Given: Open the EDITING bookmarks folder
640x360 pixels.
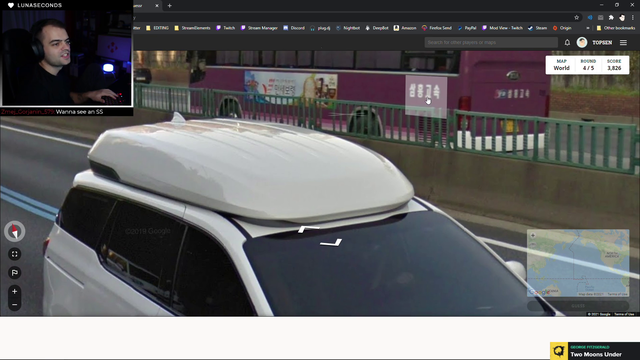Looking at the screenshot, I should tap(157, 28).
